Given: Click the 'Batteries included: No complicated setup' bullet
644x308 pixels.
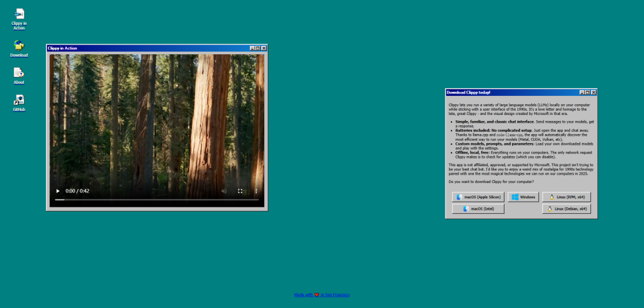Looking at the screenshot, I should 493,130.
